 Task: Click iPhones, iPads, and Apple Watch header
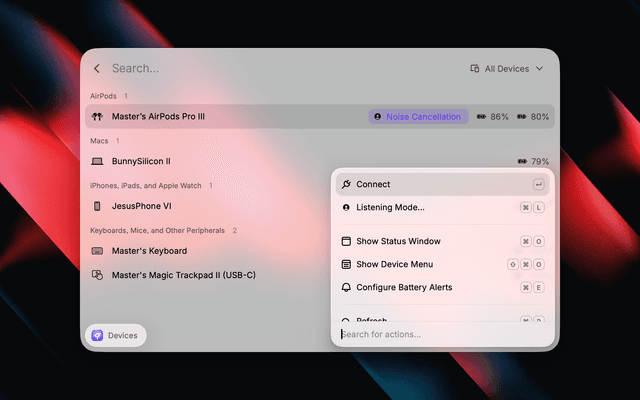click(x=146, y=186)
